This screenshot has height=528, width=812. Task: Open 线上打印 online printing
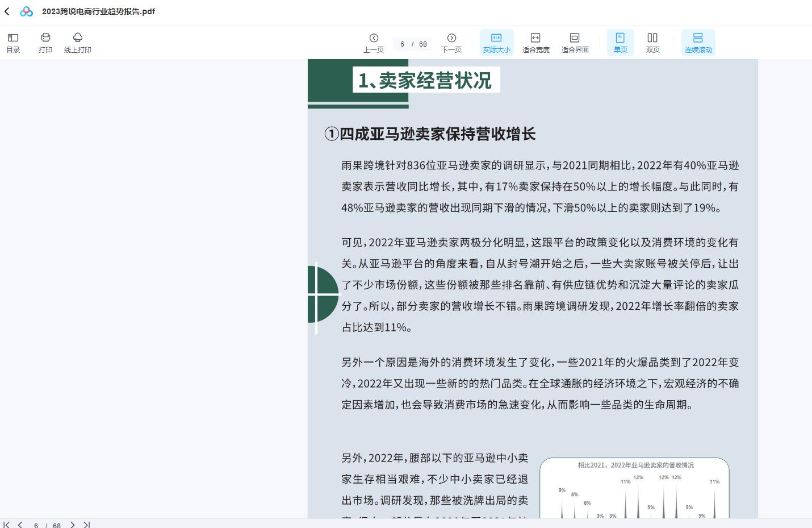78,43
